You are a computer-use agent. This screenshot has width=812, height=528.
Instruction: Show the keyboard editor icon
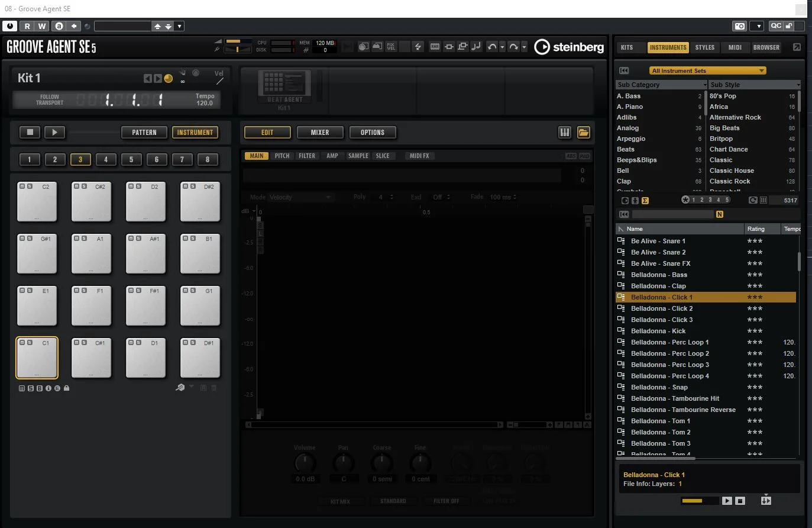pos(565,133)
